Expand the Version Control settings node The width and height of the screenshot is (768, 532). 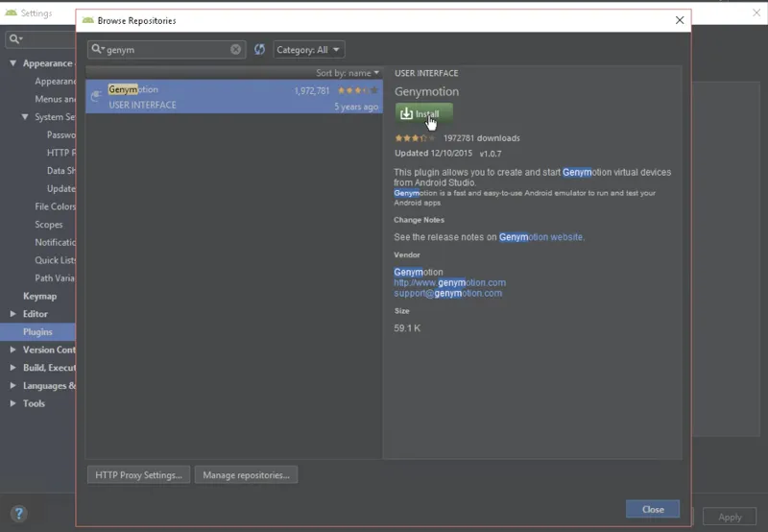[x=13, y=350]
